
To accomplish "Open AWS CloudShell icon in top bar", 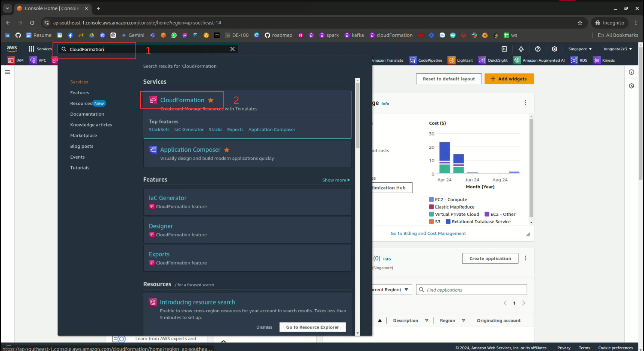I will pyautogui.click(x=504, y=49).
